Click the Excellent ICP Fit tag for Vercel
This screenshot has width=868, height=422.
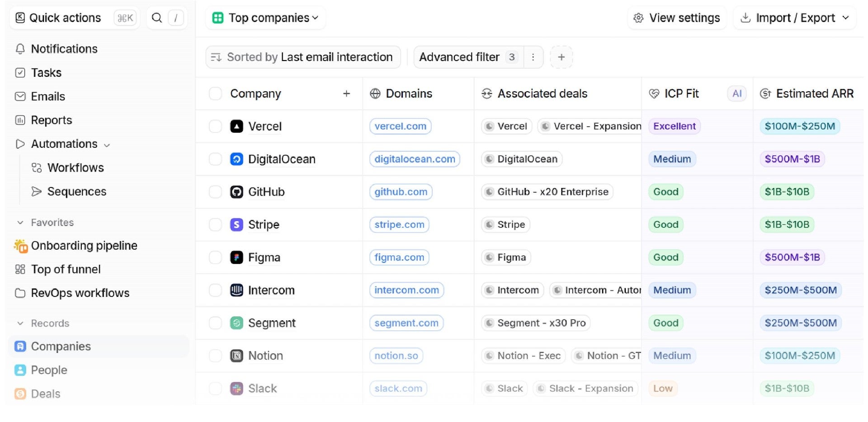coord(674,127)
